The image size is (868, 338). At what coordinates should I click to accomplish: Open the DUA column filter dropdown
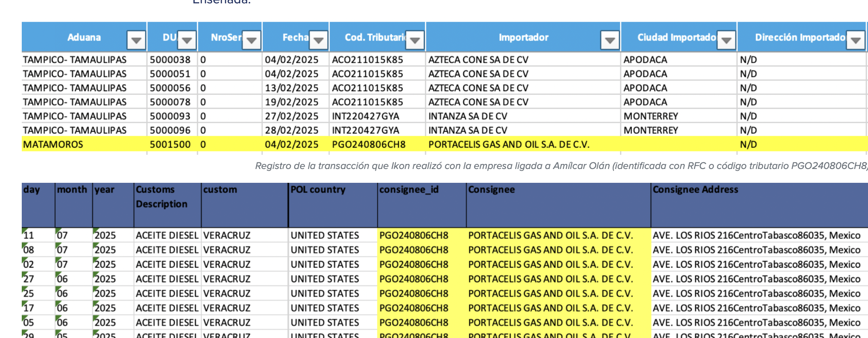point(187,41)
